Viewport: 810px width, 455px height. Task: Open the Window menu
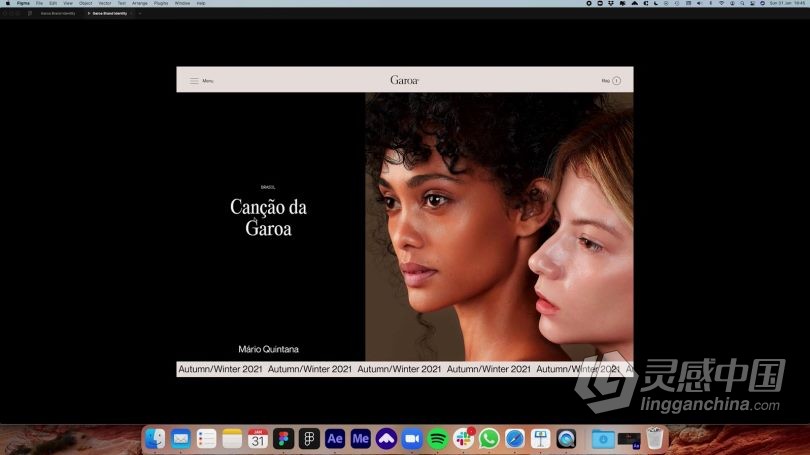pos(182,3)
